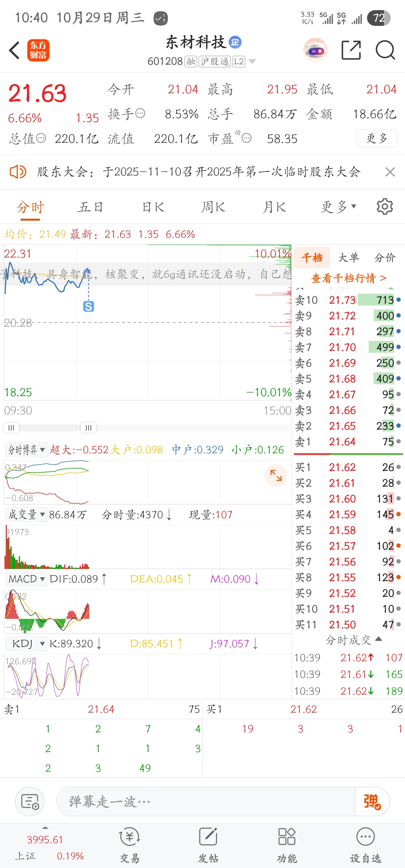Viewport: 405px width, 868px height.
Task: Tap the 更多 button in quote details
Action: tap(377, 138)
